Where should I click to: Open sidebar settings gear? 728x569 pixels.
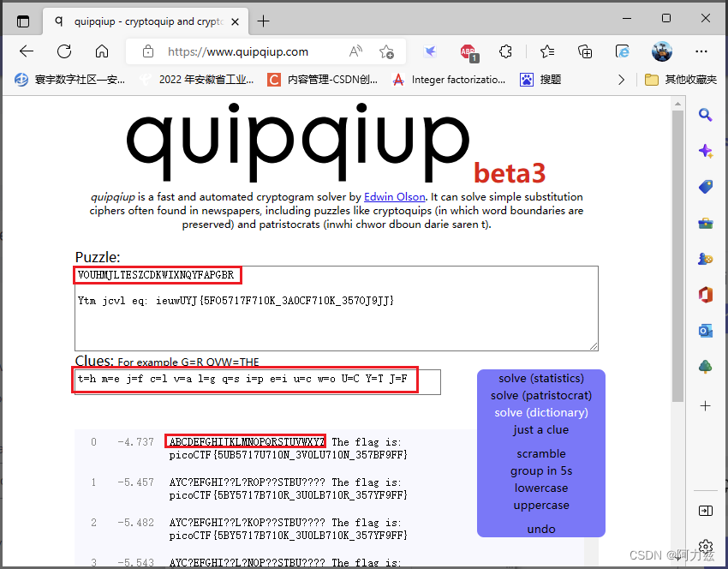[706, 546]
